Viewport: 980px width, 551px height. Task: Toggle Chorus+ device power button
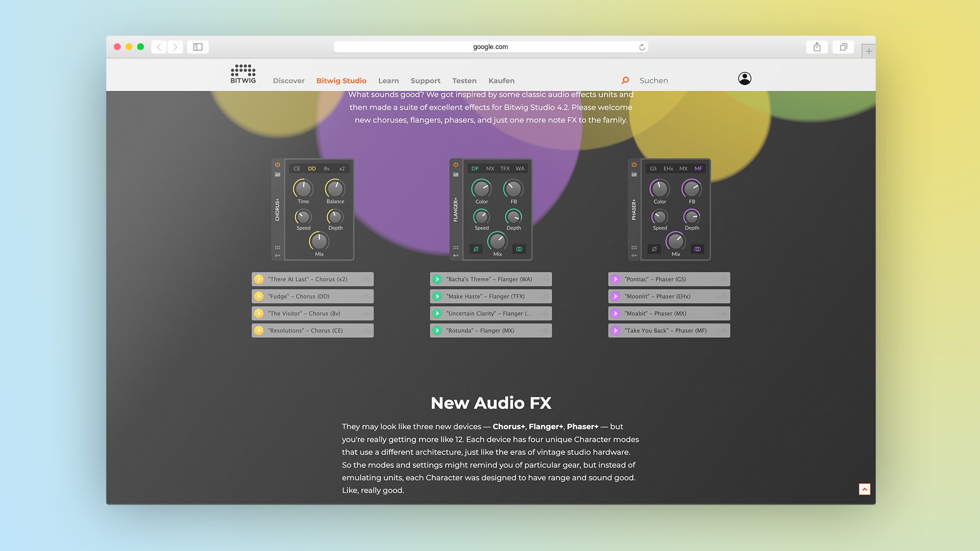[277, 165]
